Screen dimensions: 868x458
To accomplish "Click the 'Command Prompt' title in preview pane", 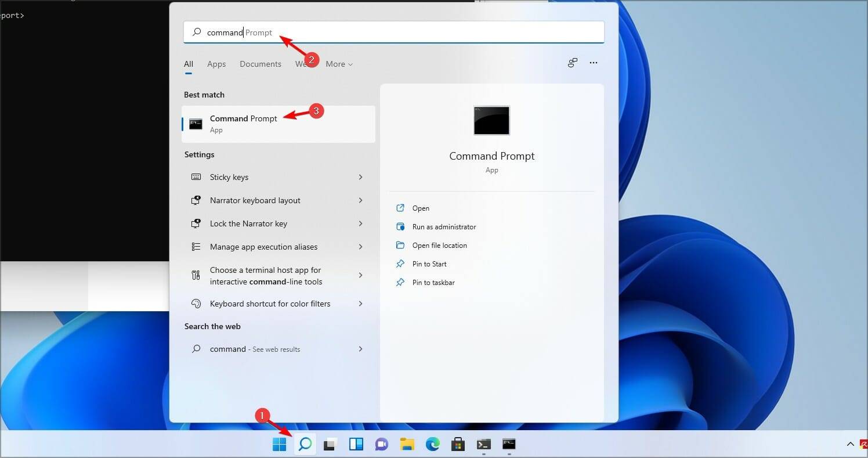I will [x=492, y=156].
